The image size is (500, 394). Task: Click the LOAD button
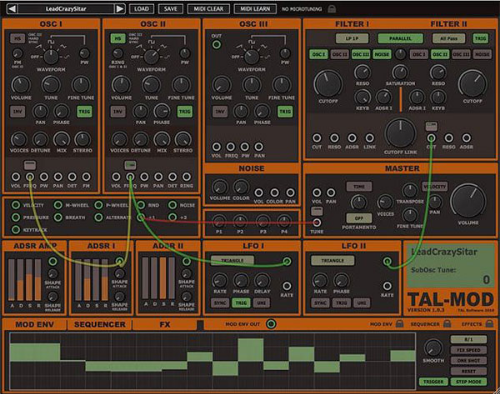click(x=141, y=9)
